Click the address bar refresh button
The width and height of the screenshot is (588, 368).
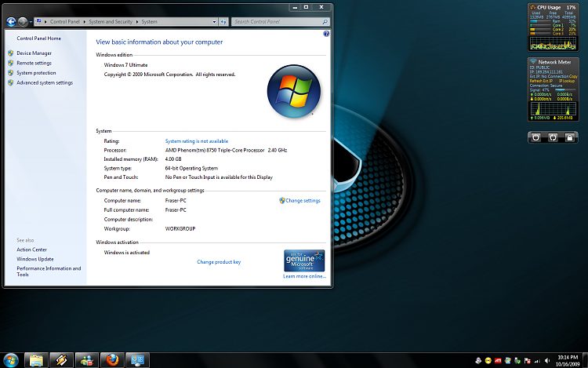pos(223,22)
